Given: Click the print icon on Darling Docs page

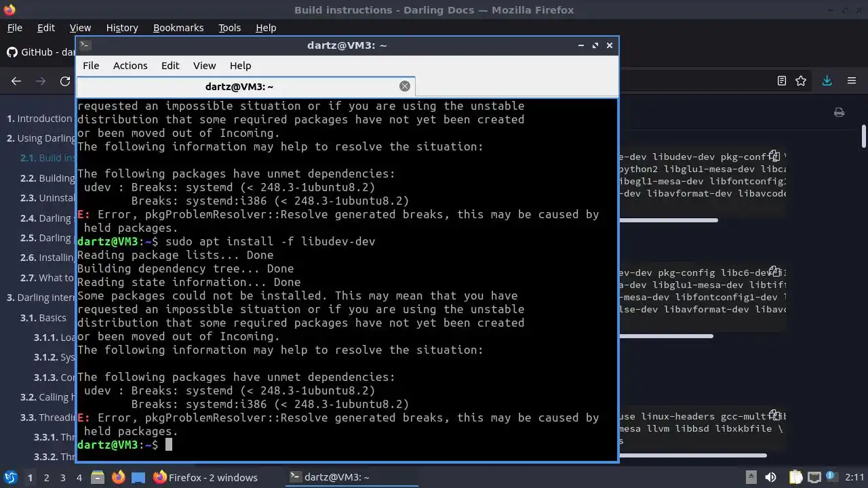Looking at the screenshot, I should tap(839, 113).
